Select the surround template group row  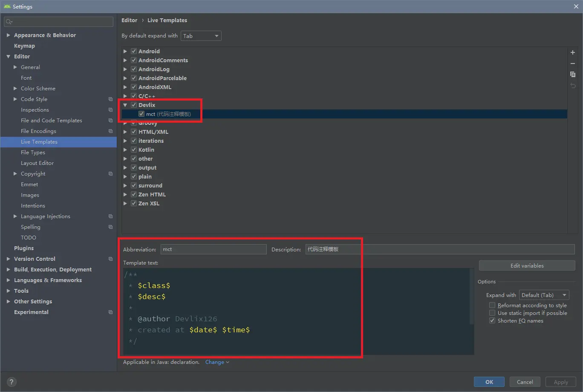pyautogui.click(x=344, y=185)
